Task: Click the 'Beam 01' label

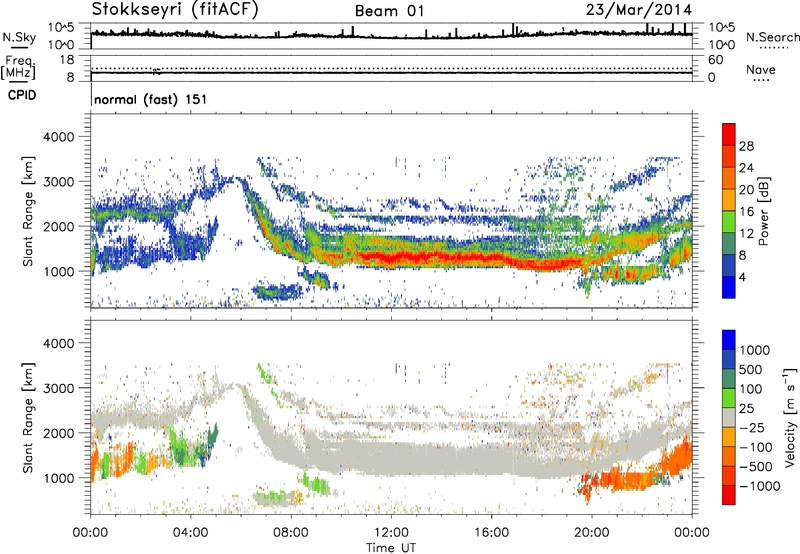Action: [389, 11]
